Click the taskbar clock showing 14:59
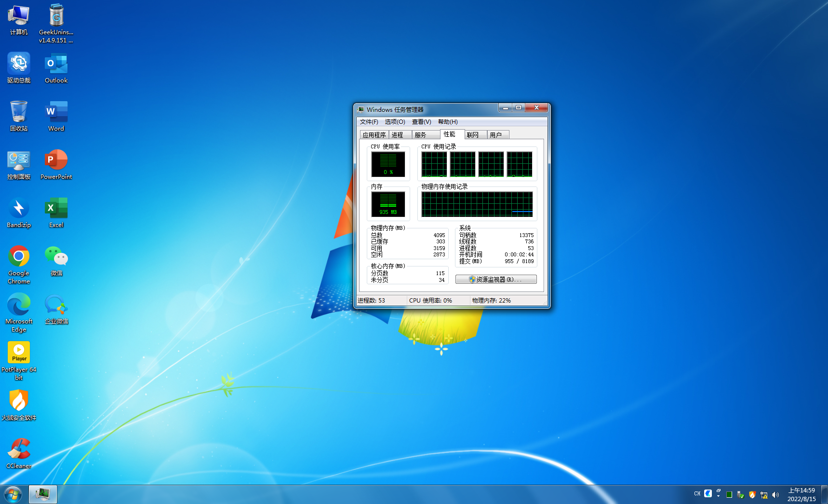 [x=801, y=494]
